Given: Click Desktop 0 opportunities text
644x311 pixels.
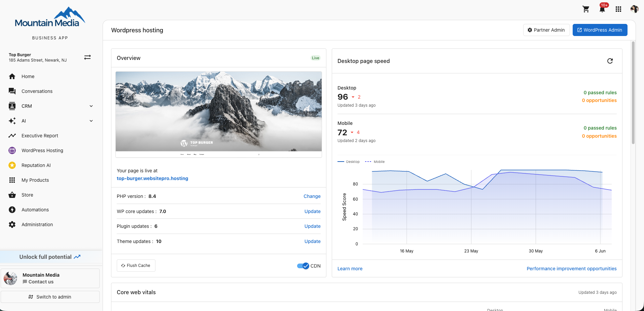Looking at the screenshot, I should 599,100.
